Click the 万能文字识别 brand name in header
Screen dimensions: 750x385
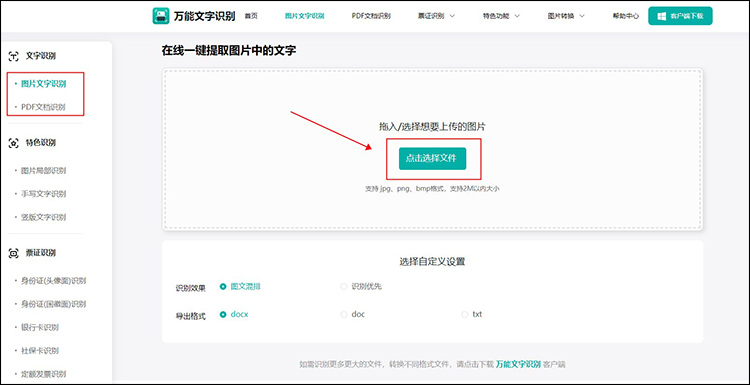[205, 16]
